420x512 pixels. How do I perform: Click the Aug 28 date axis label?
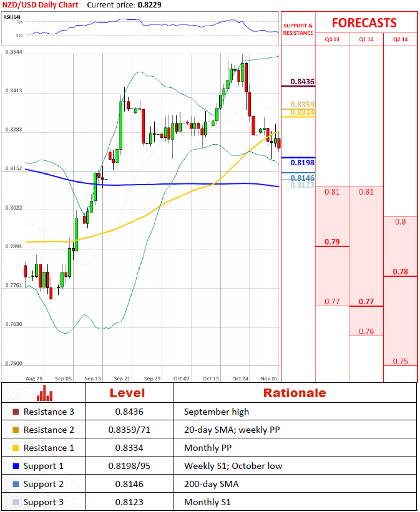coord(34,379)
